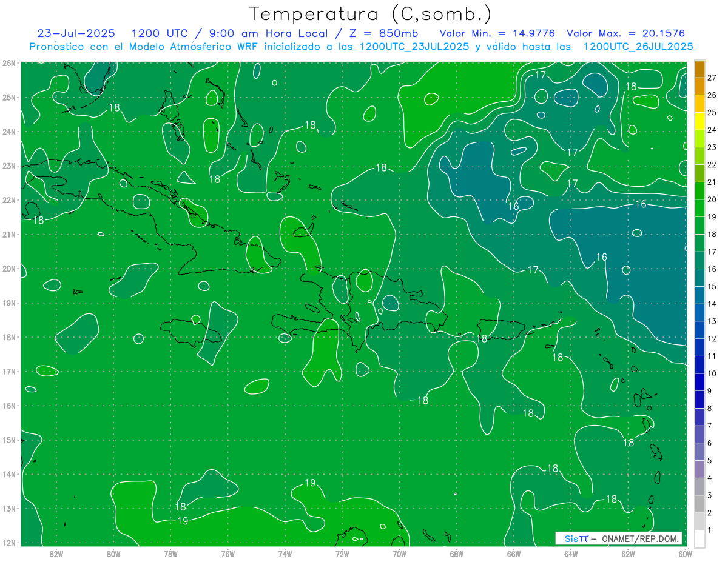This screenshot has height=562, width=728.
Task: Click the "1" color scale label
Action: coord(710,530)
